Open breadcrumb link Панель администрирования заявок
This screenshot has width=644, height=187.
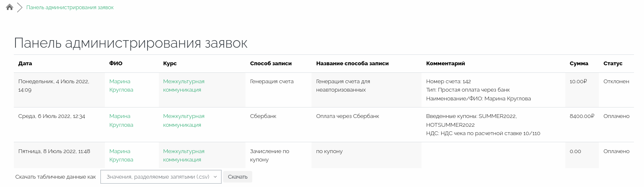70,8
